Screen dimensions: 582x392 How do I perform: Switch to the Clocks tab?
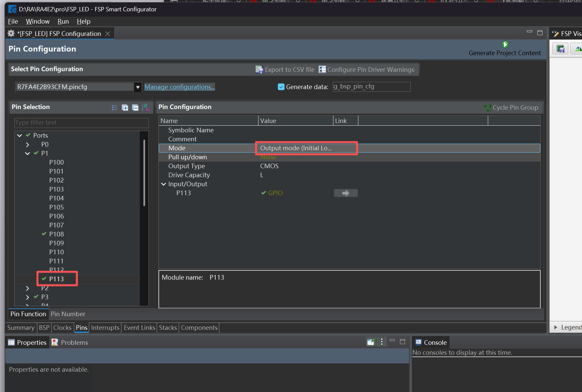[x=62, y=327]
